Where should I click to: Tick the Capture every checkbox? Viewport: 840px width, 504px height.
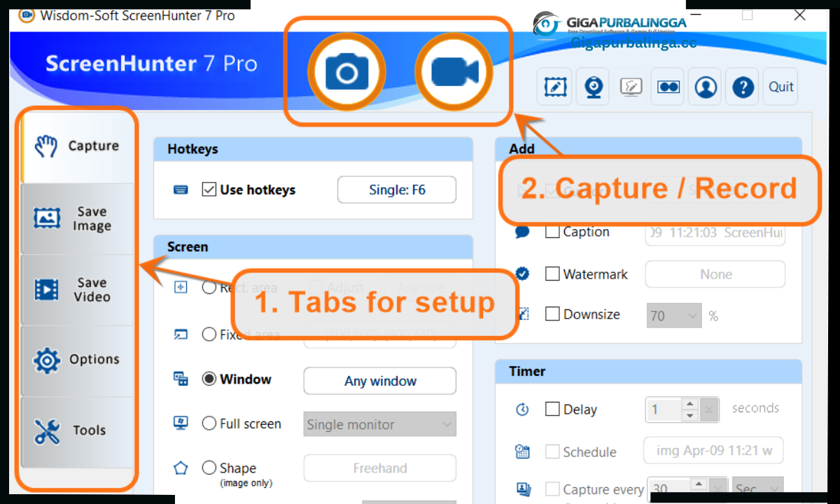coord(552,489)
